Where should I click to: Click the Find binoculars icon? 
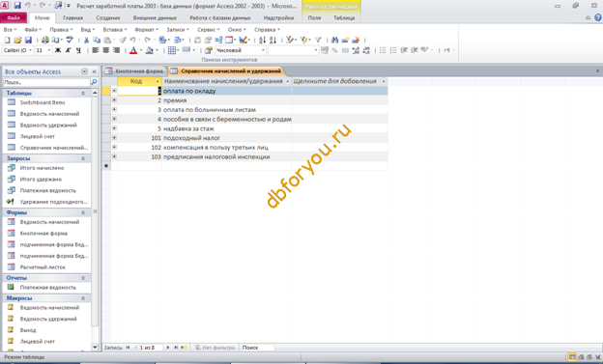(x=334, y=40)
